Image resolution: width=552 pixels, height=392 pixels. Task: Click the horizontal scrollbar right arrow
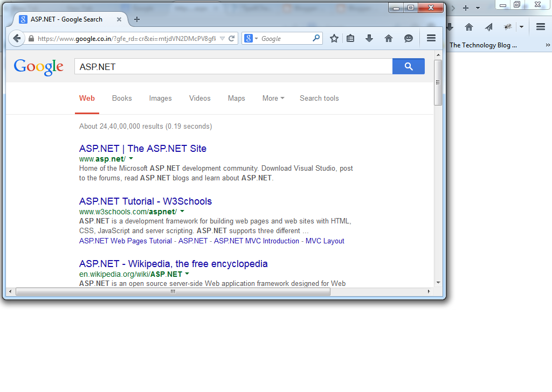(429, 291)
